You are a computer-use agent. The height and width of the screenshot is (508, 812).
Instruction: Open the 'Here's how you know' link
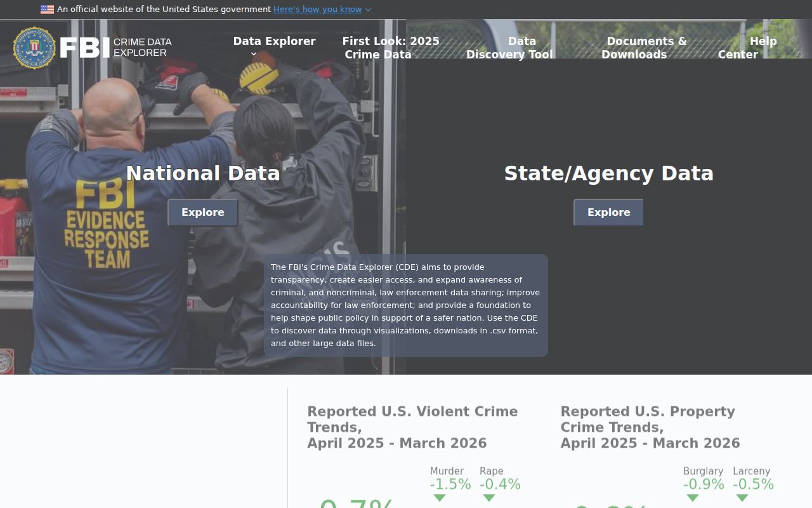pos(318,10)
